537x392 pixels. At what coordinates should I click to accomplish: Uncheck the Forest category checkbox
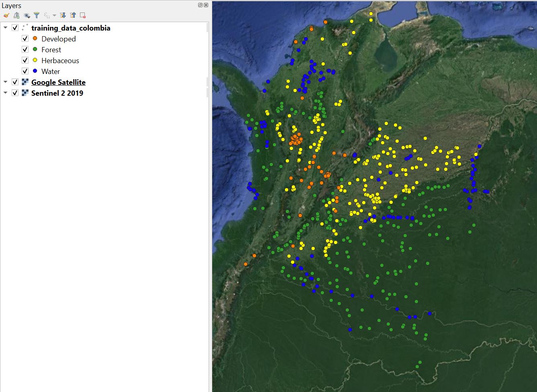coord(25,49)
